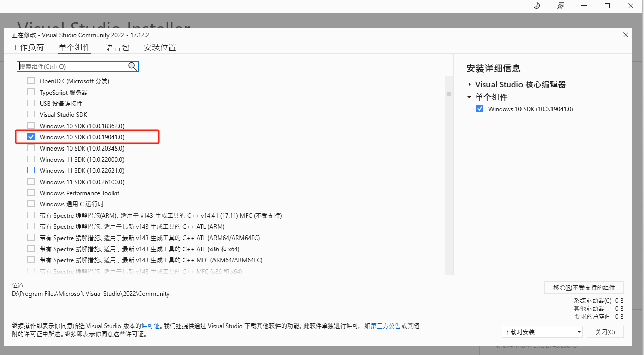Viewport: 644px width, 355px height.
Task: Click 系统驱动器(C) 0 B text
Action: coord(599,301)
